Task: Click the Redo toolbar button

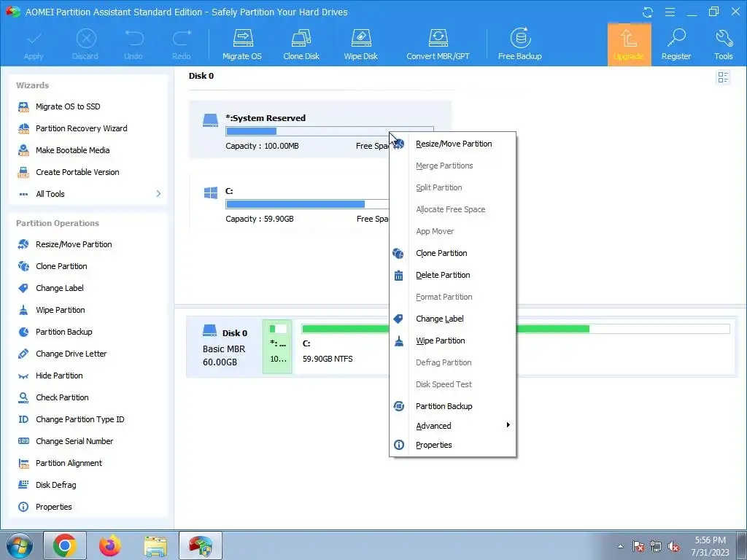Action: (x=182, y=44)
